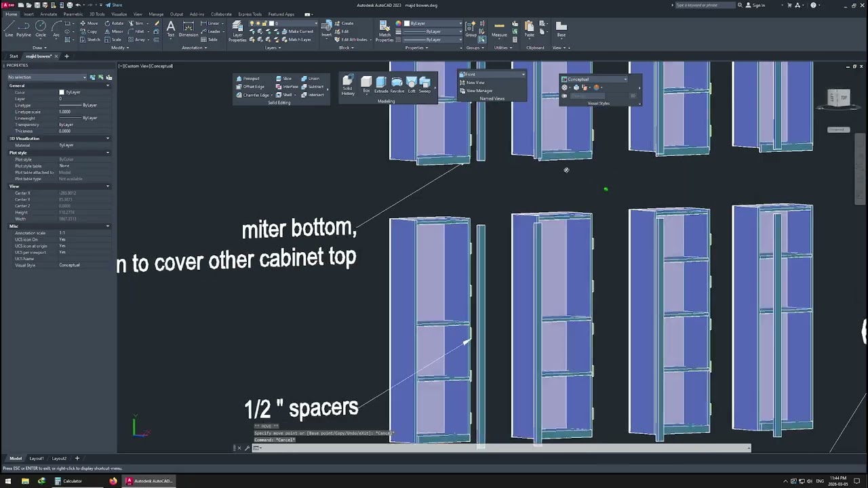Click the Move tool
The height and width of the screenshot is (488, 868).
[x=89, y=23]
